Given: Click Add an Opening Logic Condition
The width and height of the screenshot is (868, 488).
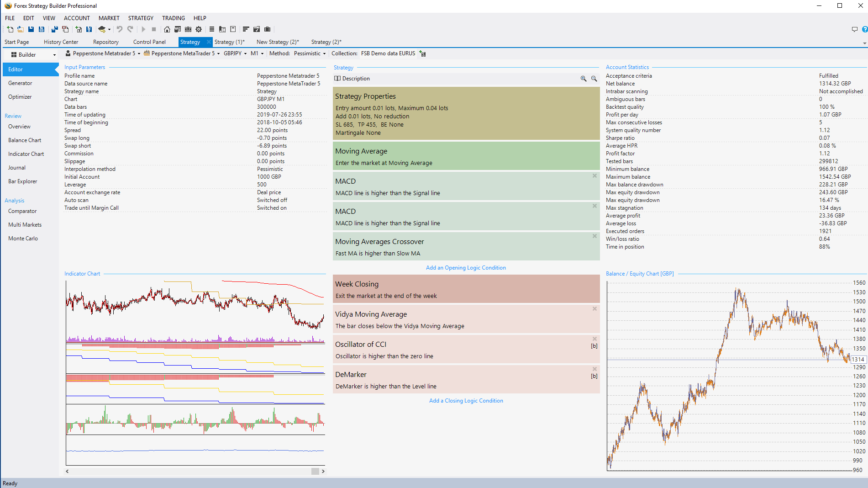Looking at the screenshot, I should (x=466, y=268).
